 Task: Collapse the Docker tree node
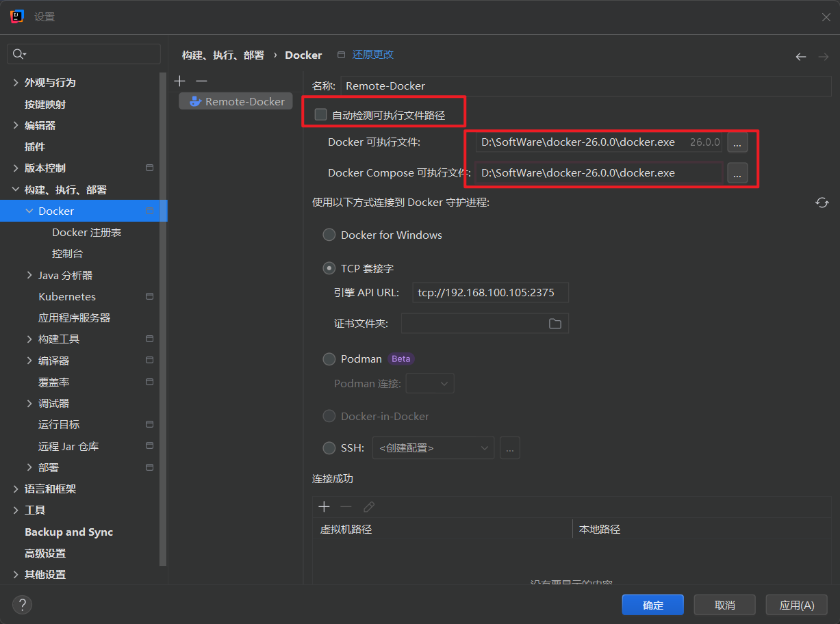(29, 211)
